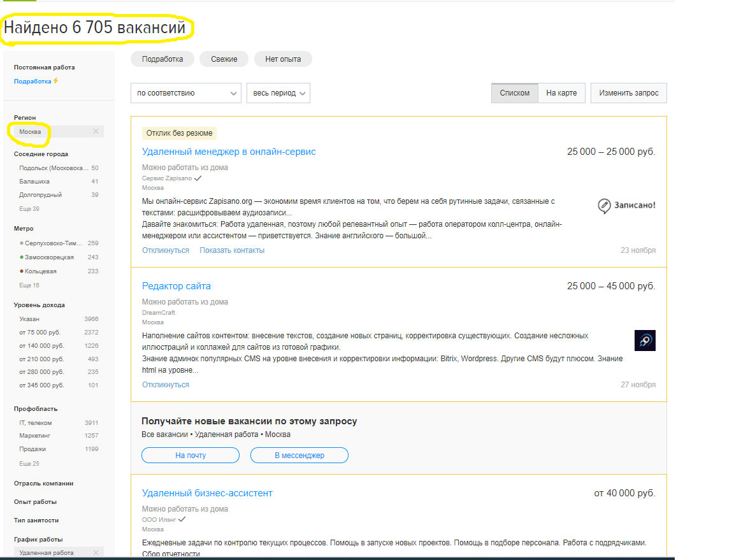The width and height of the screenshot is (734, 560).
Task: Click Откликнуться on the Редактор сайта vacancy
Action: (x=164, y=384)
